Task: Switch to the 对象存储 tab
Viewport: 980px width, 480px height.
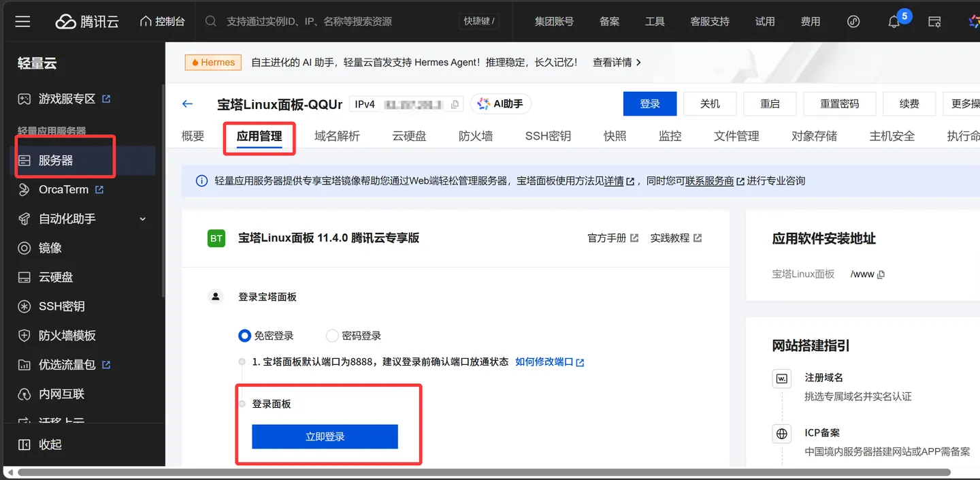Action: click(815, 136)
